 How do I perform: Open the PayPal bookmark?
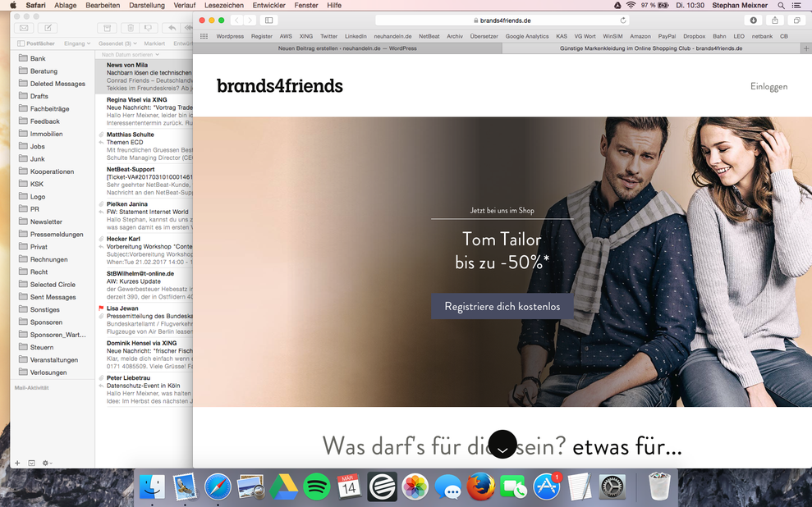click(667, 36)
